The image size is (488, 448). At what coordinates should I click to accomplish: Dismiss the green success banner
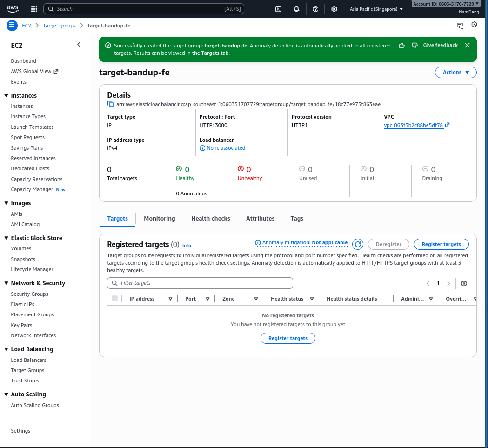coord(467,45)
